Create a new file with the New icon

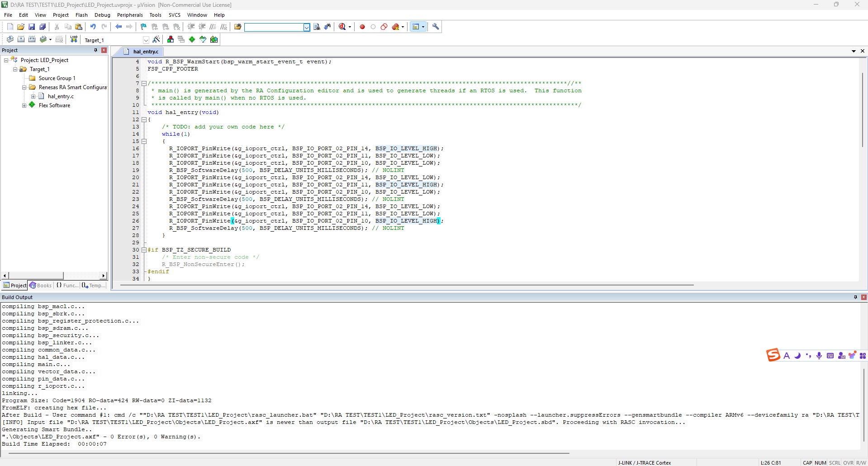[x=10, y=27]
